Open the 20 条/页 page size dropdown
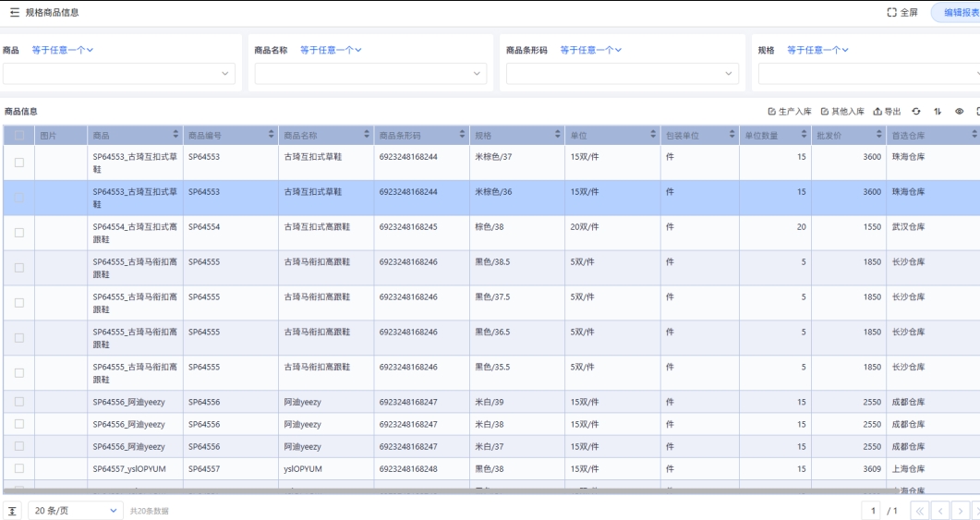 tap(76, 511)
